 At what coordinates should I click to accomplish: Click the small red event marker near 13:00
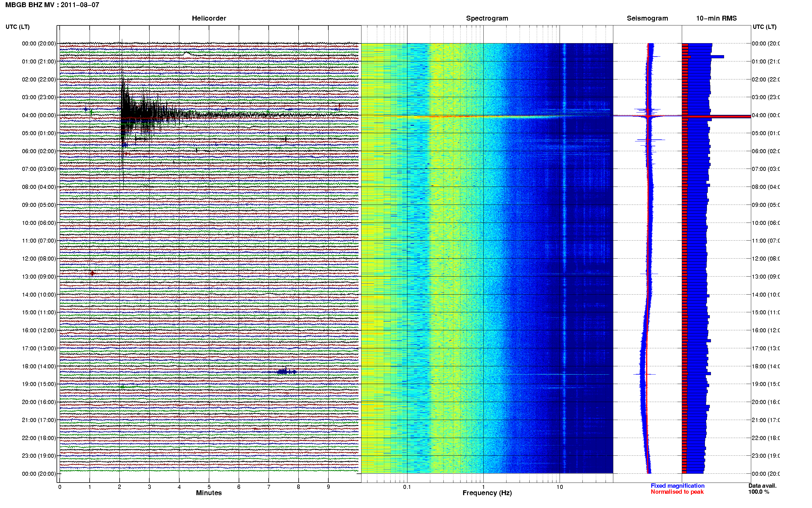point(92,273)
